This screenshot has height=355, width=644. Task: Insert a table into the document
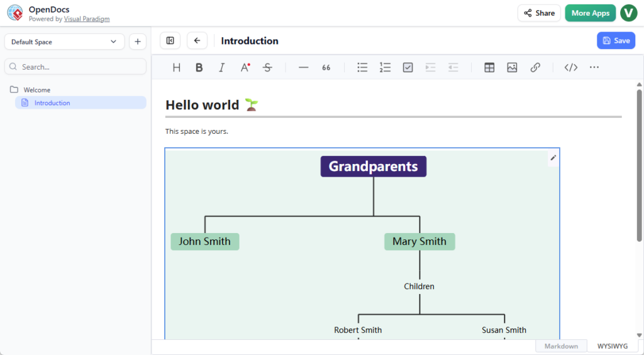pyautogui.click(x=489, y=67)
